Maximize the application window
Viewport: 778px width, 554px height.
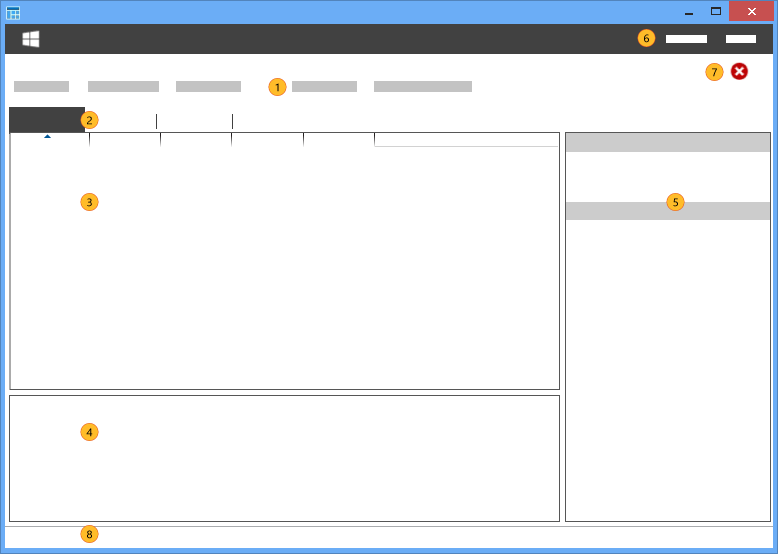click(x=716, y=12)
